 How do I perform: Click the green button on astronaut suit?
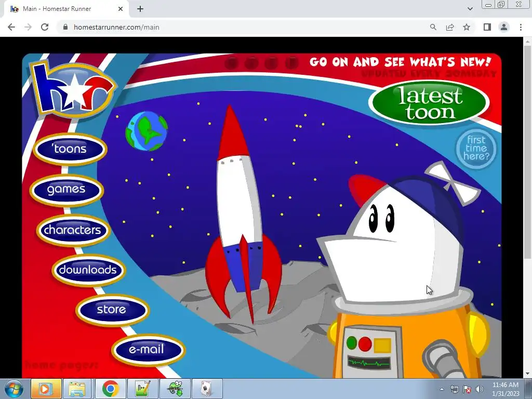[x=352, y=343]
